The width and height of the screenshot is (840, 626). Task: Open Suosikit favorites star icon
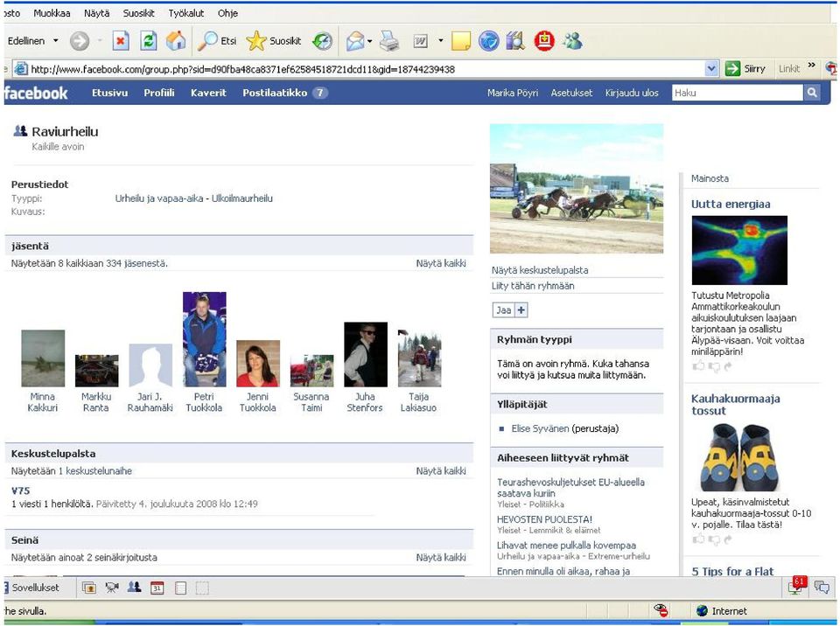[256, 41]
